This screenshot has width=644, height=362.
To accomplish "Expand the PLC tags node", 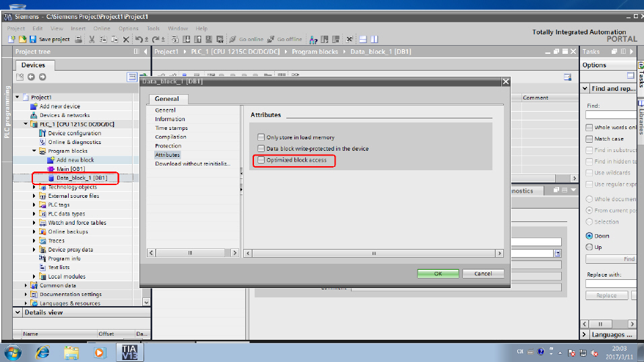I will [x=34, y=205].
